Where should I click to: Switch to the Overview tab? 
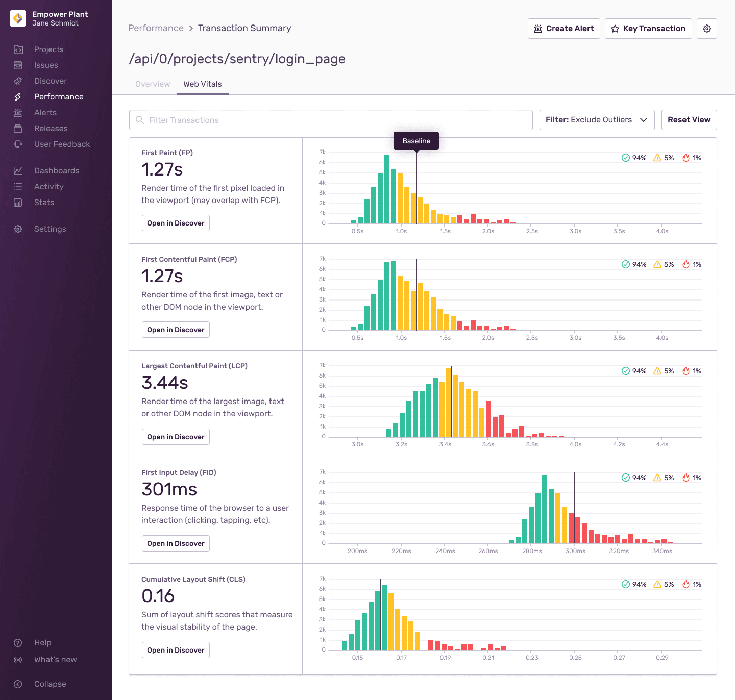(152, 84)
